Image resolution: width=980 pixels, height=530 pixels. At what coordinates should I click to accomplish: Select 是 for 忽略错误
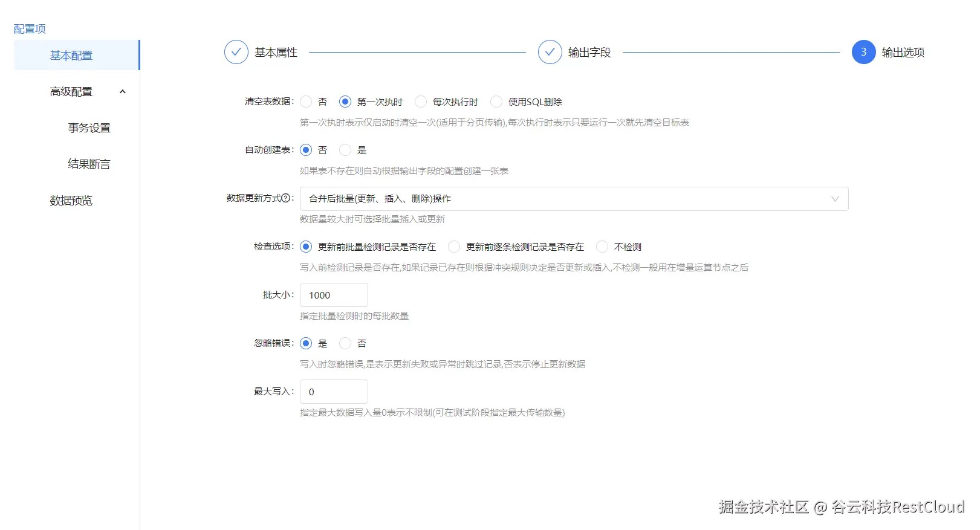tap(307, 343)
